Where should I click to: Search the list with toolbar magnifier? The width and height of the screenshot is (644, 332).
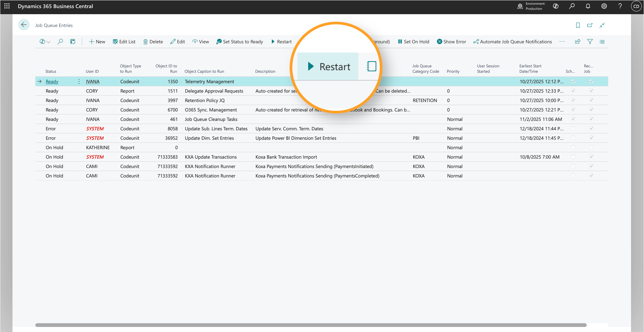[60, 41]
